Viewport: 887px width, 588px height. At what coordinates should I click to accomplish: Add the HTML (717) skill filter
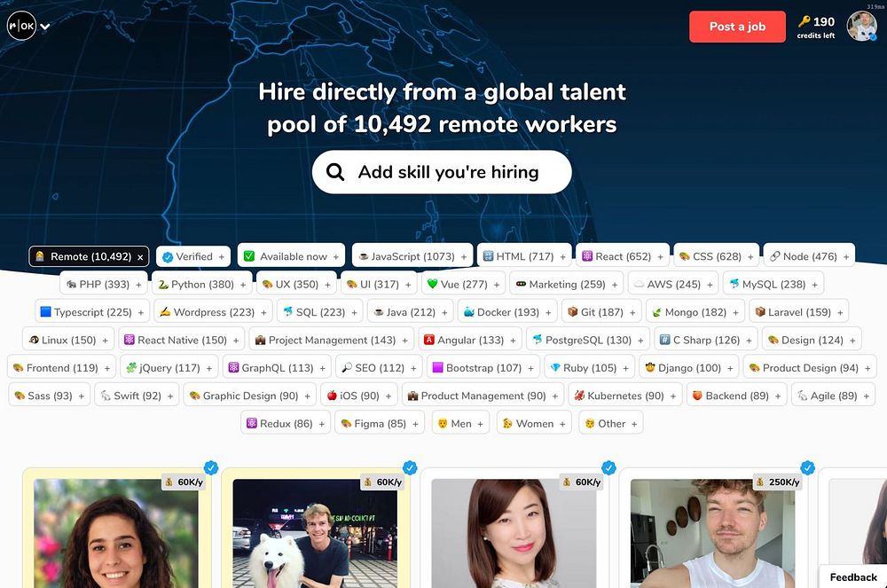pyautogui.click(x=524, y=256)
